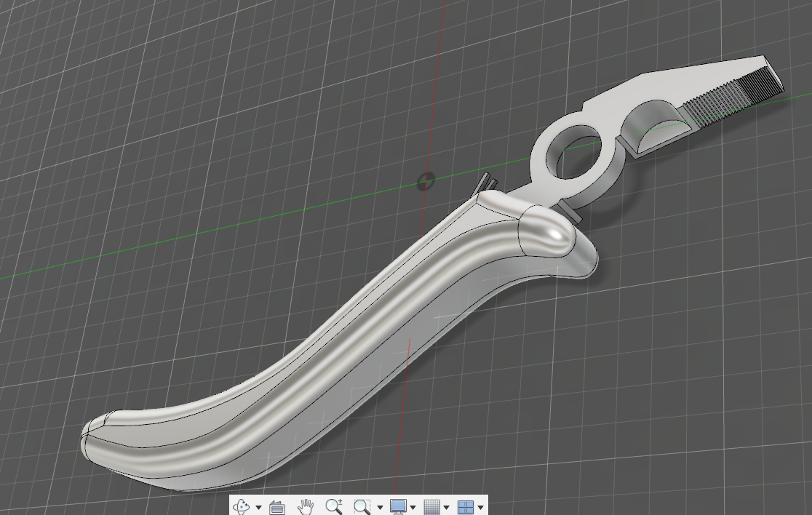Viewport: 812px width, 515px height.
Task: Click the Look At icon
Action: (277, 507)
